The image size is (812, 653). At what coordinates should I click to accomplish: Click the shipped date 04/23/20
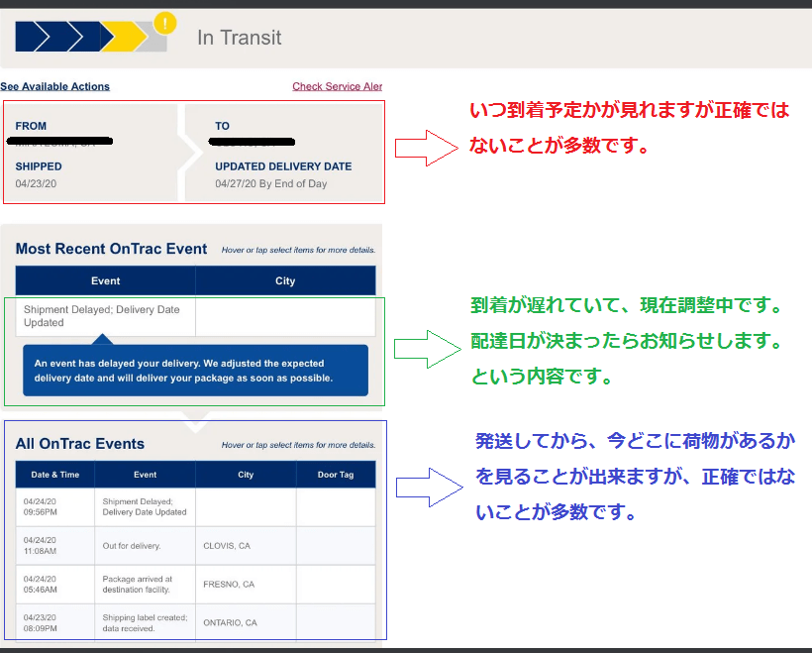coord(36,183)
